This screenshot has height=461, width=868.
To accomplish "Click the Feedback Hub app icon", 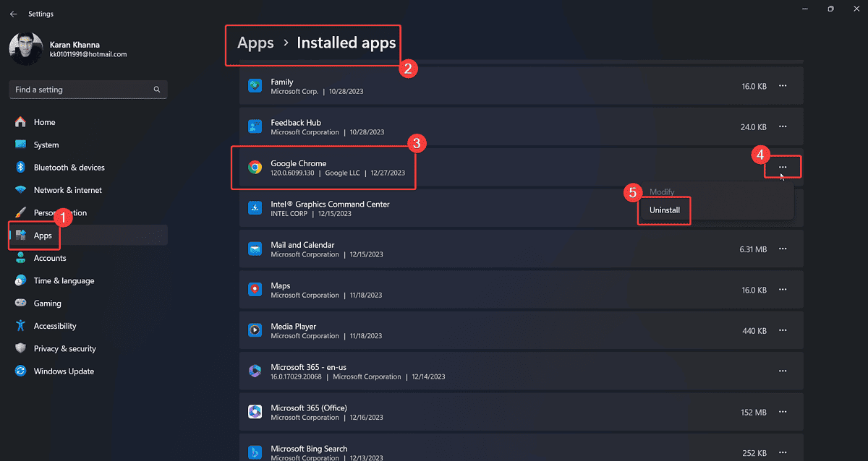I will coord(255,126).
